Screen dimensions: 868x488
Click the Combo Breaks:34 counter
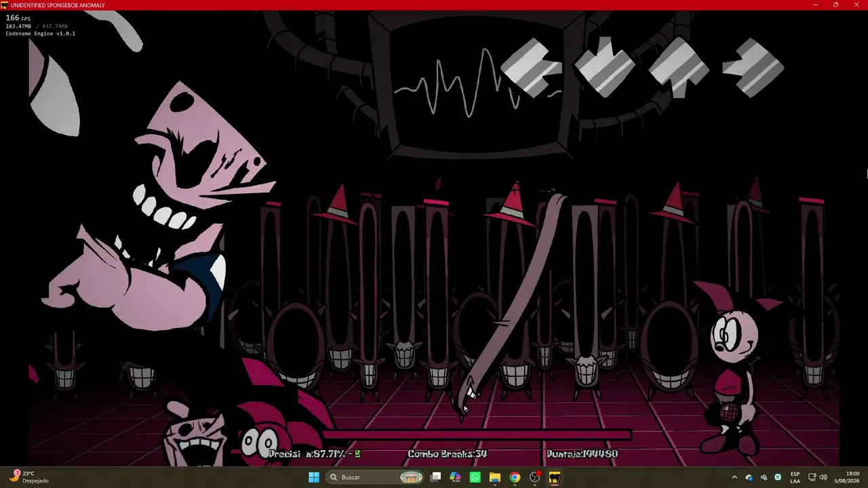448,454
